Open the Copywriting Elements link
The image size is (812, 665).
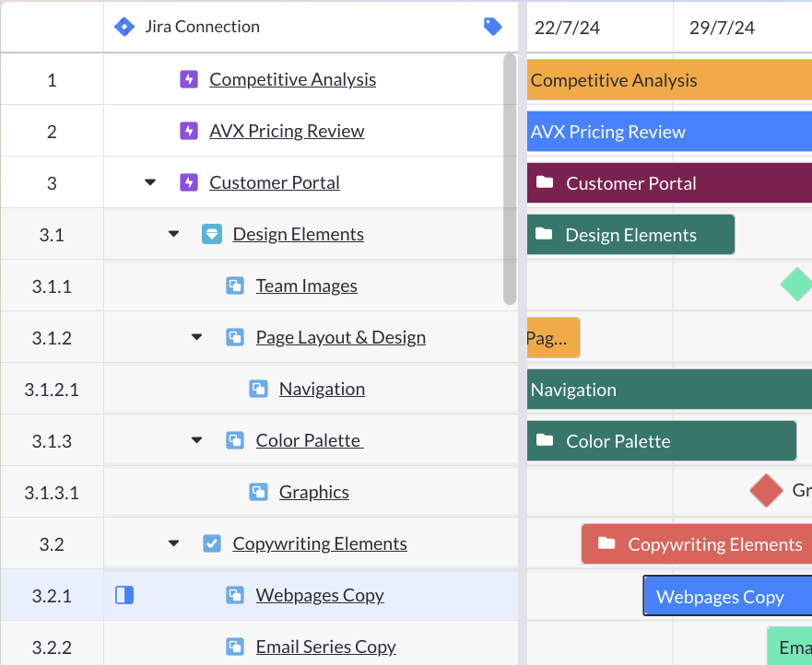(320, 544)
